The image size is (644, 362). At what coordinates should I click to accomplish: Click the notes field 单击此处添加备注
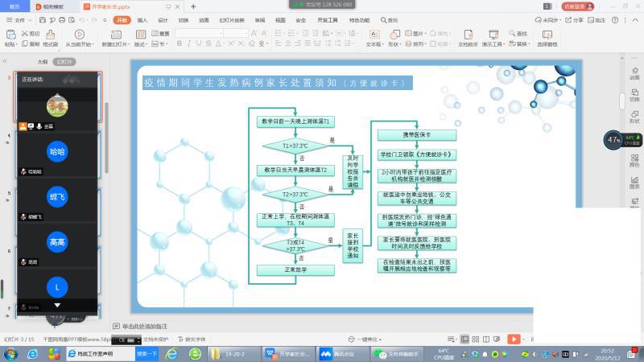pyautogui.click(x=145, y=326)
